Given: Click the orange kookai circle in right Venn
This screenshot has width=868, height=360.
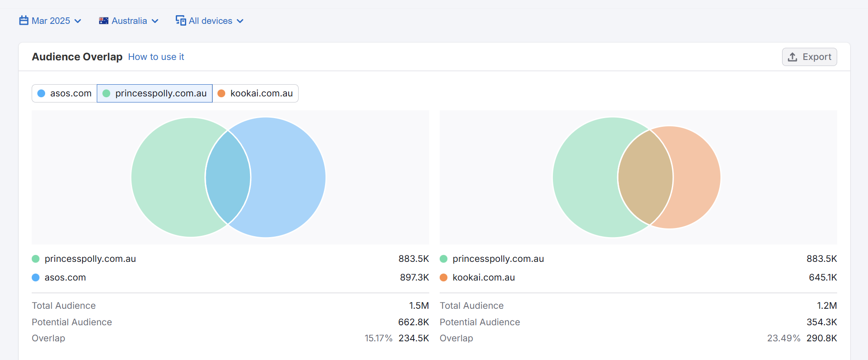Looking at the screenshot, I should (696, 177).
